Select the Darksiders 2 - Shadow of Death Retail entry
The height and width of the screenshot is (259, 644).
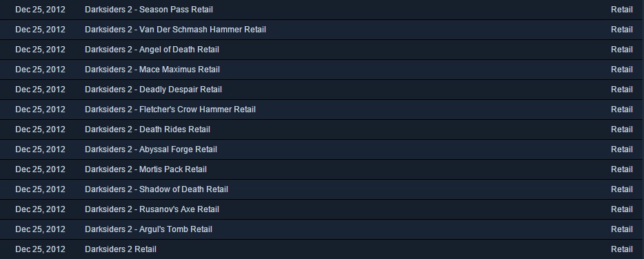coord(157,189)
